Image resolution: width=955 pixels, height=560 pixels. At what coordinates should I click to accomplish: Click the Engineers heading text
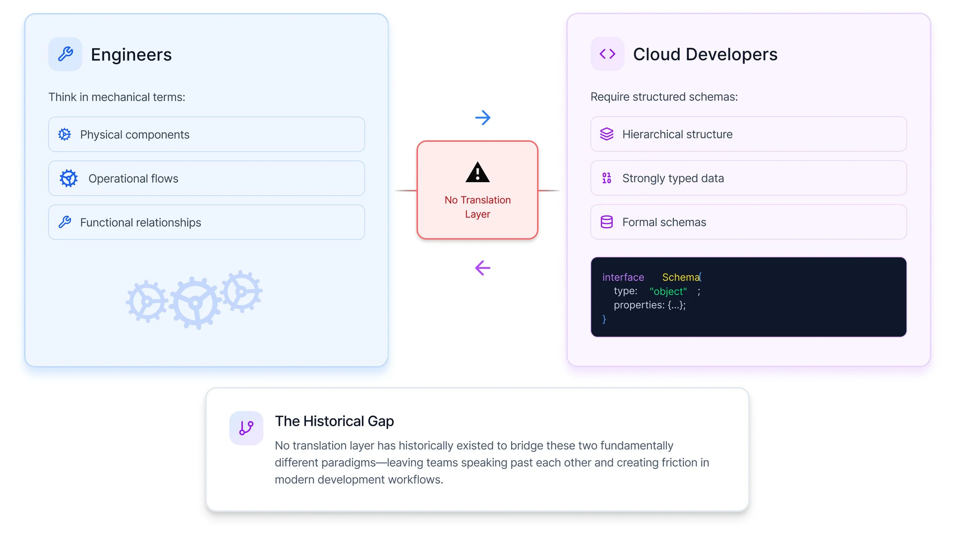point(131,55)
